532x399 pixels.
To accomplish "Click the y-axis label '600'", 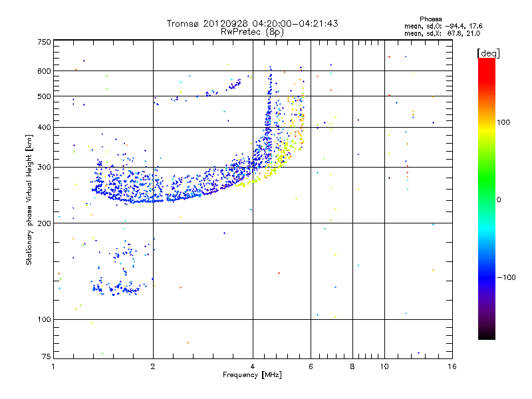I will coord(45,71).
